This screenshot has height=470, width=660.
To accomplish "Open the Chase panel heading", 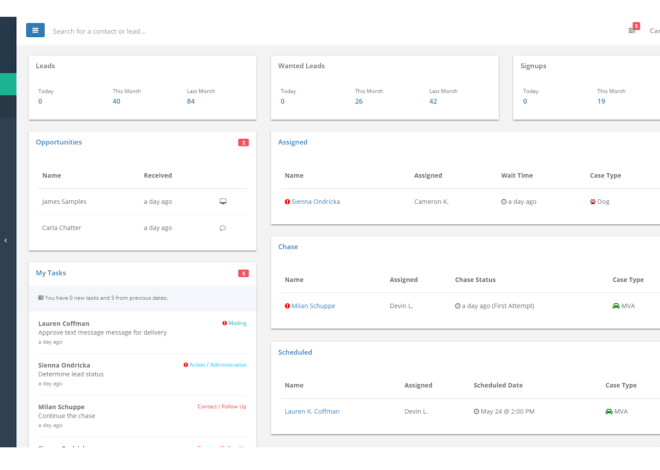I will tap(288, 247).
